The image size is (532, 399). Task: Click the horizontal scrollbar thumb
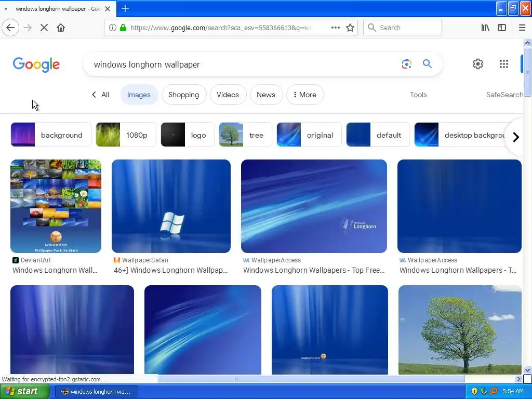click(x=311, y=379)
